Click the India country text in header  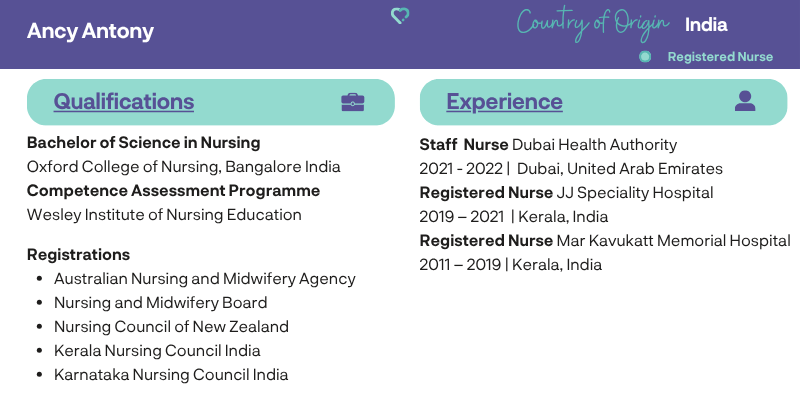coord(706,24)
